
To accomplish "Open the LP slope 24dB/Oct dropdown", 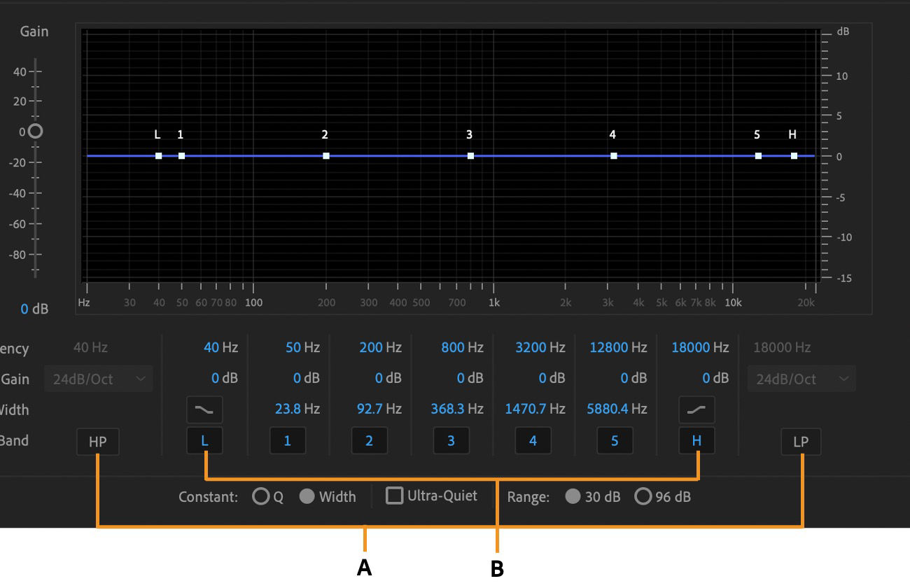I will click(x=801, y=379).
